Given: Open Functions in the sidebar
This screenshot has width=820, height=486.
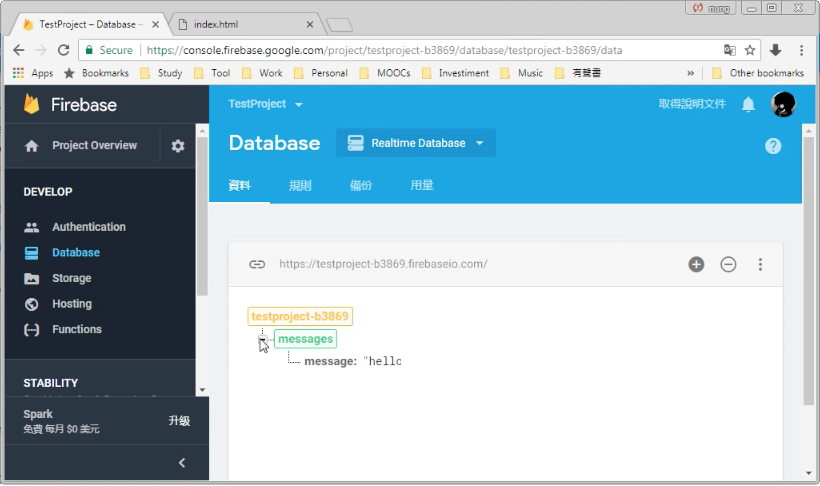Looking at the screenshot, I should tap(76, 330).
